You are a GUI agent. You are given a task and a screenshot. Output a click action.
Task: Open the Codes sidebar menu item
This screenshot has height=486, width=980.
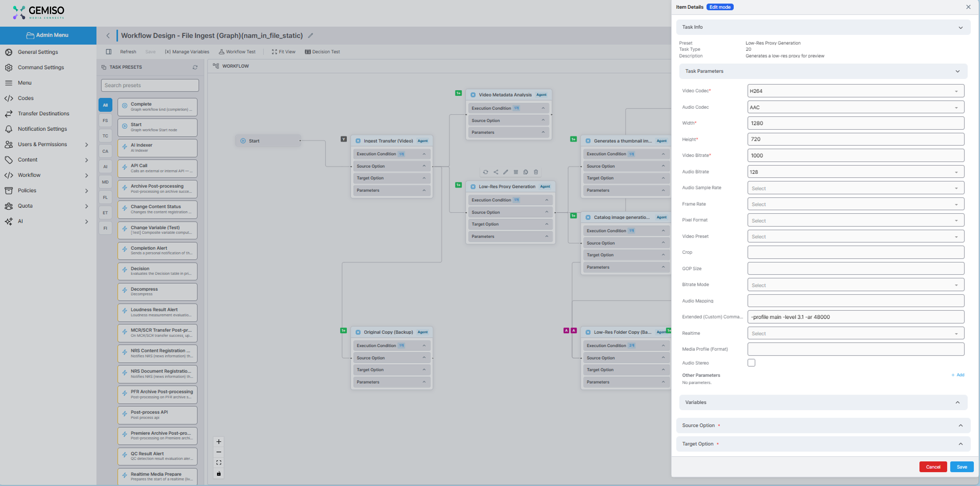pyautogui.click(x=48, y=98)
